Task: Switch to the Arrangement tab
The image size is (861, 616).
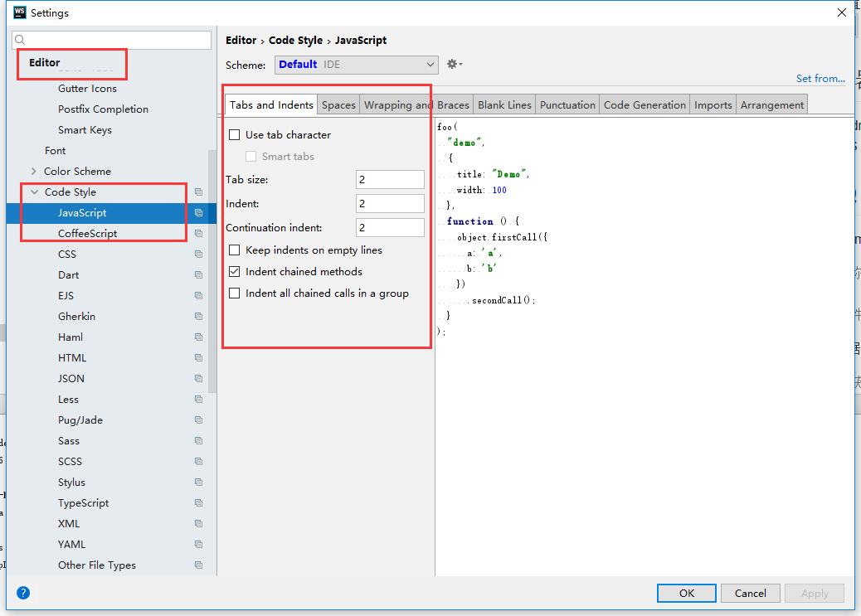Action: (x=772, y=104)
